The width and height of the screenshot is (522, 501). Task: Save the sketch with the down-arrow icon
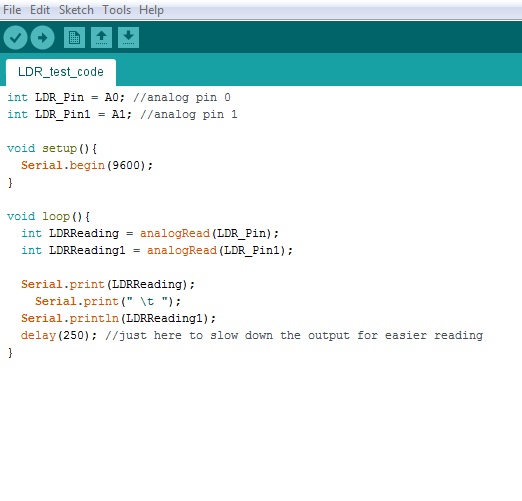click(x=128, y=37)
